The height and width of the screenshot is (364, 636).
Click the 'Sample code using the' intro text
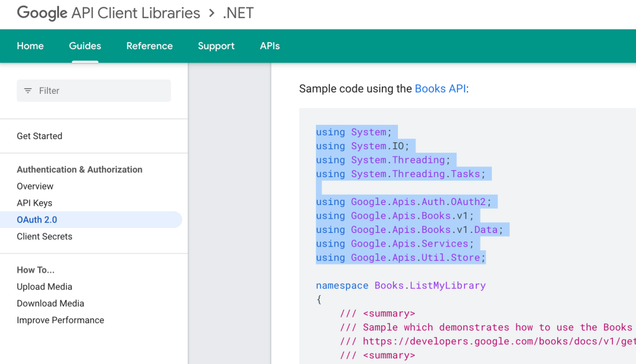coord(356,89)
